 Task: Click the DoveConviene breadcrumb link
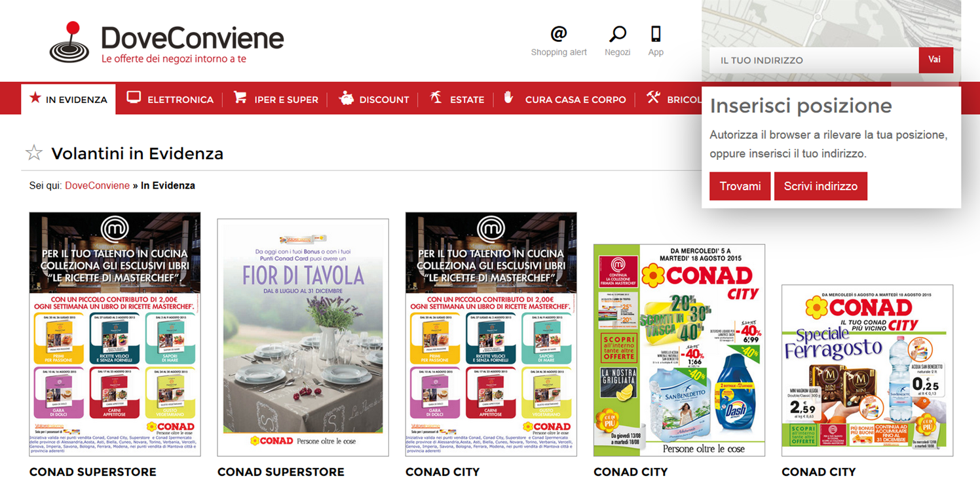[x=98, y=185]
